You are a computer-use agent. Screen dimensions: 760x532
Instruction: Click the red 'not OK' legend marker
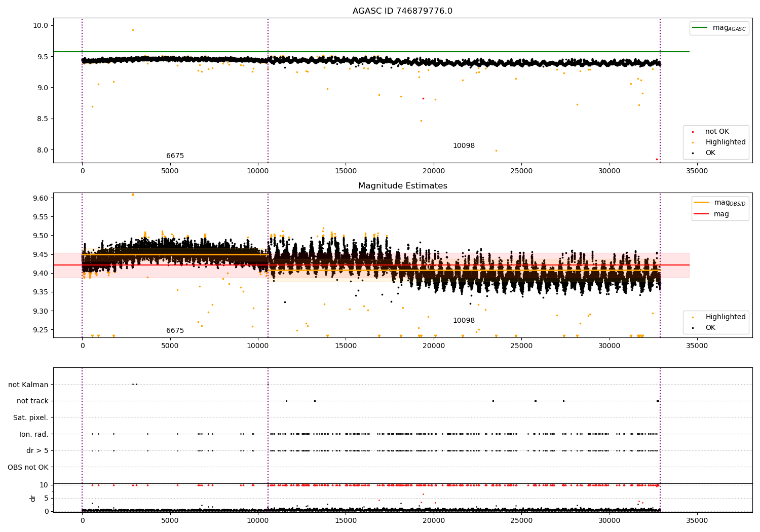693,132
